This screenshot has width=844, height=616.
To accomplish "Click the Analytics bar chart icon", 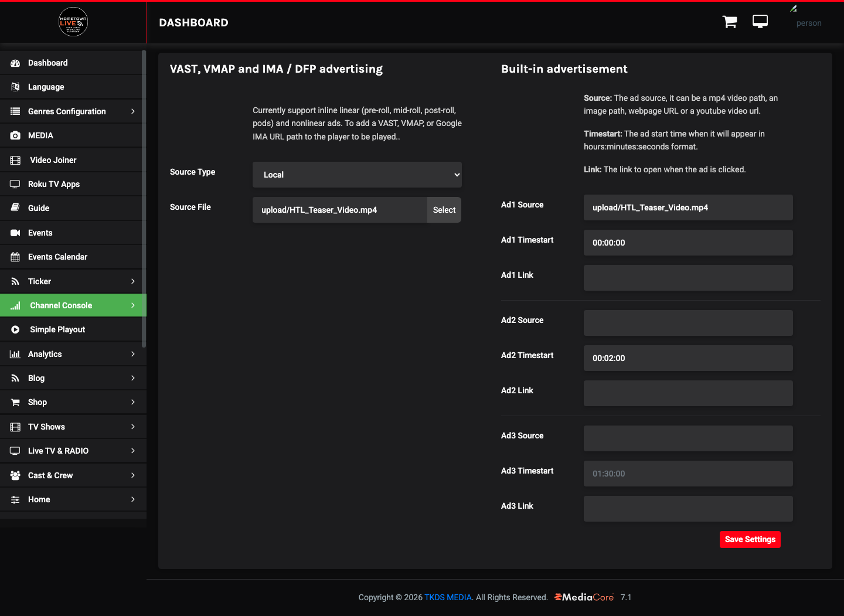I will point(15,354).
